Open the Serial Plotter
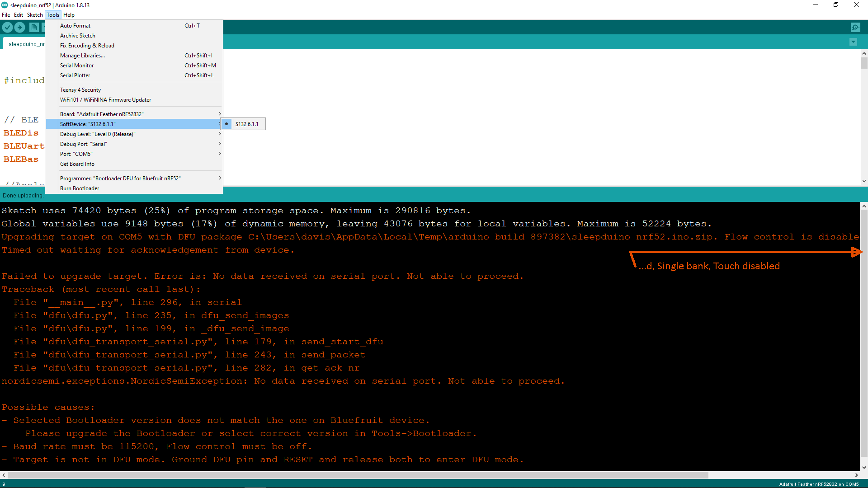The height and width of the screenshot is (488, 868). (x=75, y=75)
